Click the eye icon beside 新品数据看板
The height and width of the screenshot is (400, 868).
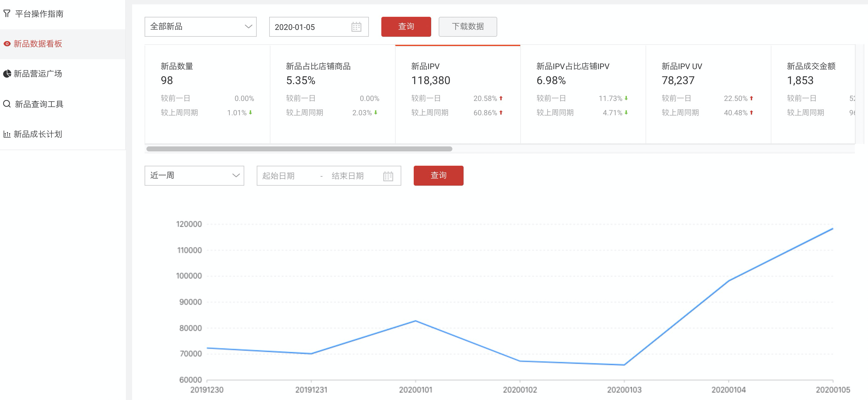(7, 44)
